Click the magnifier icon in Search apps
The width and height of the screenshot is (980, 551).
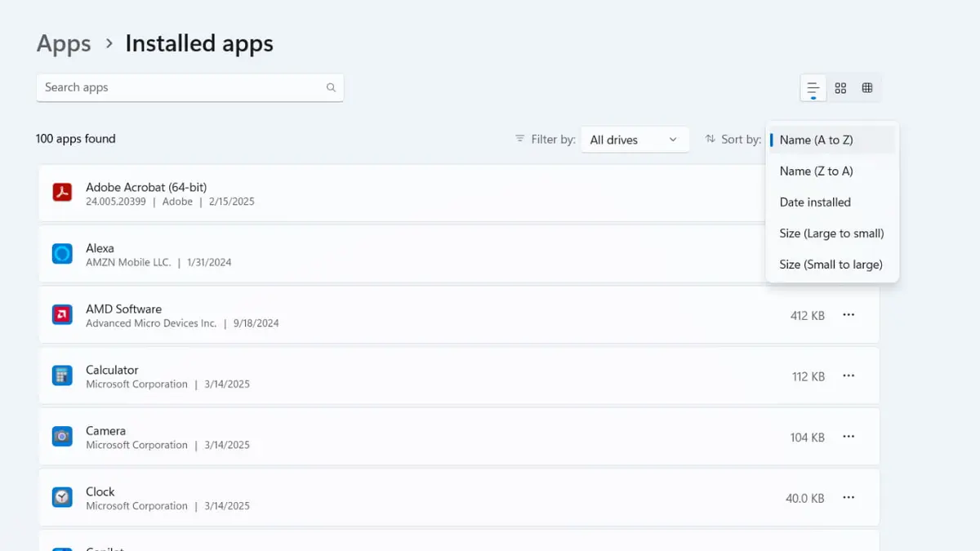331,87
